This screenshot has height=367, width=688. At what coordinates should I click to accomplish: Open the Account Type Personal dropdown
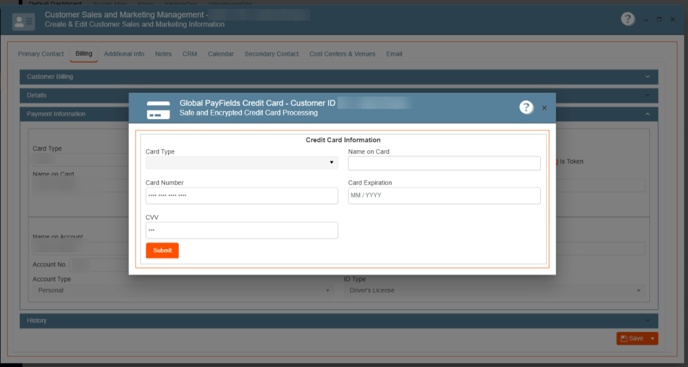pyautogui.click(x=183, y=291)
